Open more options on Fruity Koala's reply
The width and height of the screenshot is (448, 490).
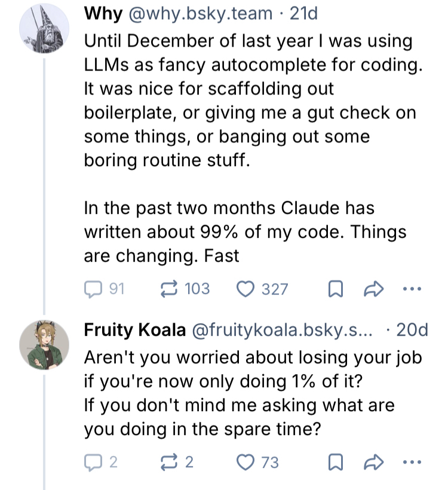point(411,462)
